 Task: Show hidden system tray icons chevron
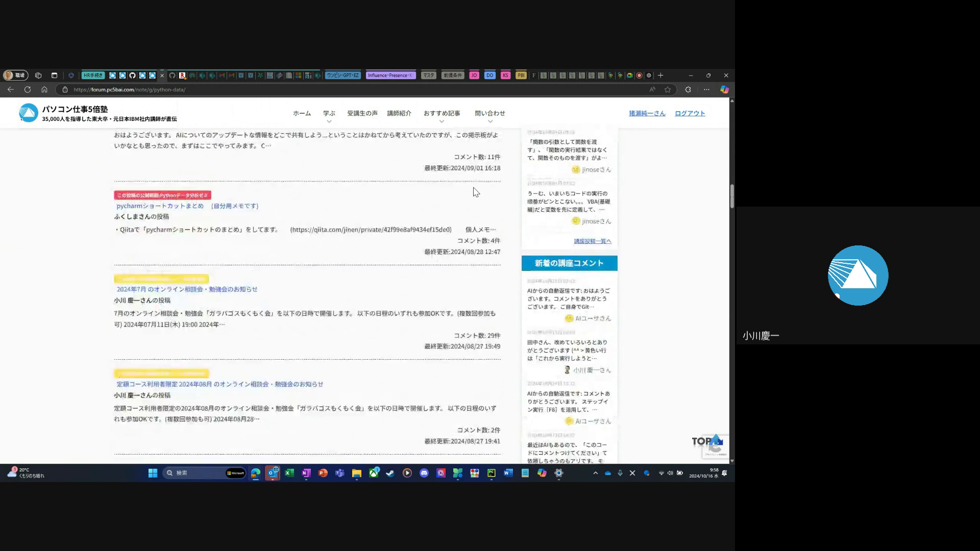point(595,473)
